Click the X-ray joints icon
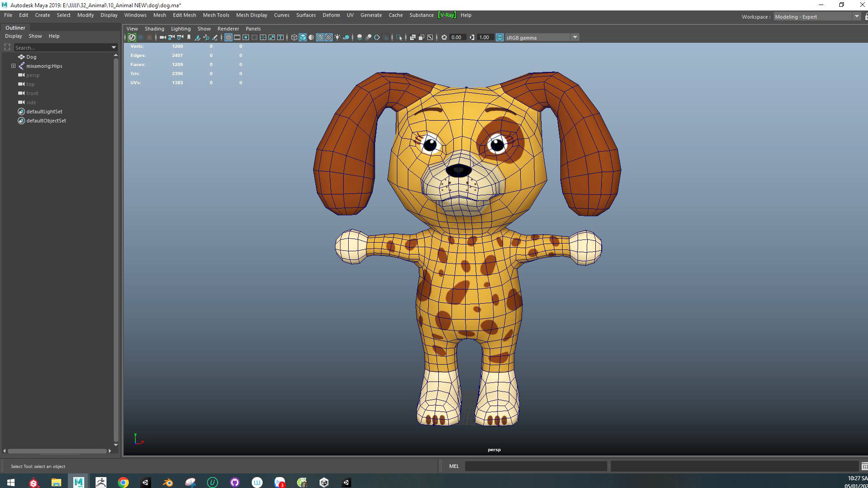The image size is (868, 488). pos(430,37)
